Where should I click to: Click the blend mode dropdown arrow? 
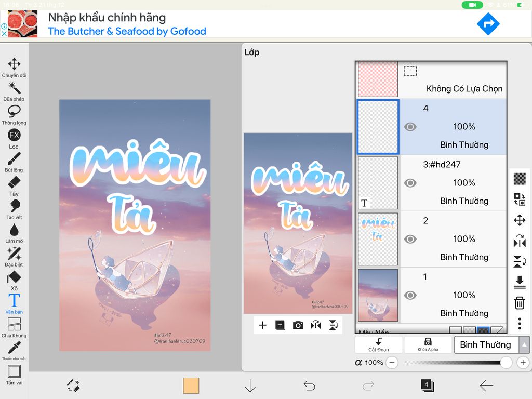(524, 345)
